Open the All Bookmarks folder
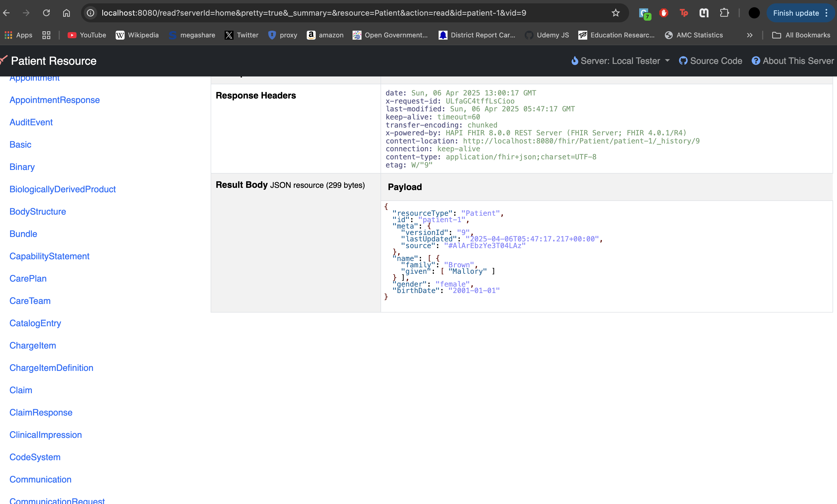This screenshot has width=837, height=504. pyautogui.click(x=801, y=35)
